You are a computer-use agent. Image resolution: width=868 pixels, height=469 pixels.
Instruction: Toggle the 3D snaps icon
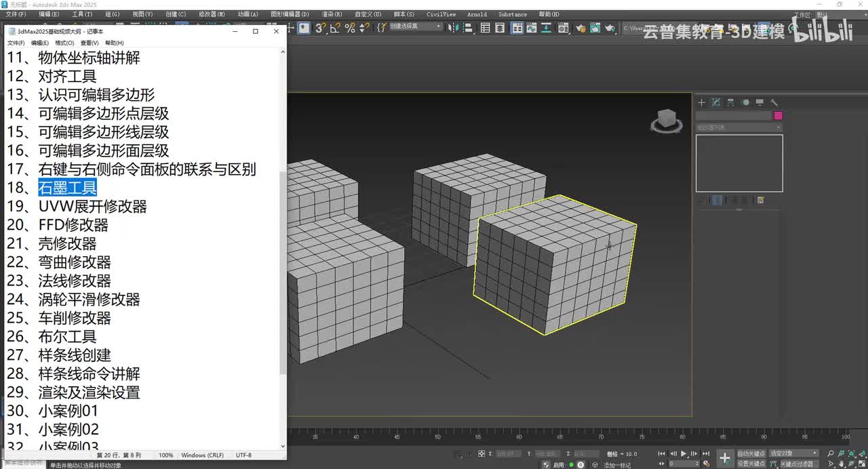[320, 28]
